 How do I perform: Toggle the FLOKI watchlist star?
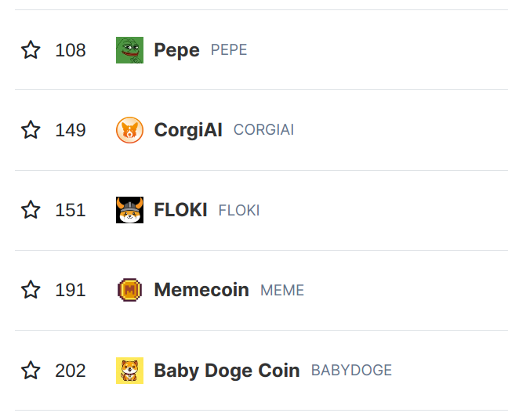point(31,209)
